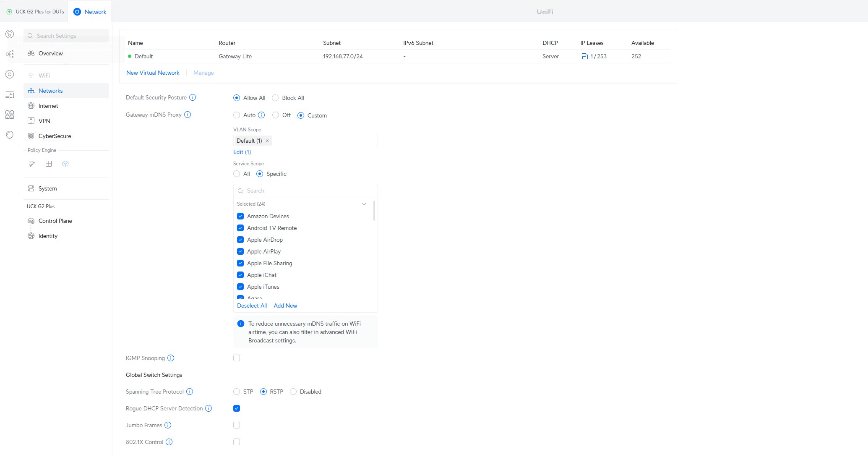Enable the IGMP Snooping checkbox
This screenshot has width=868, height=457.
[237, 358]
